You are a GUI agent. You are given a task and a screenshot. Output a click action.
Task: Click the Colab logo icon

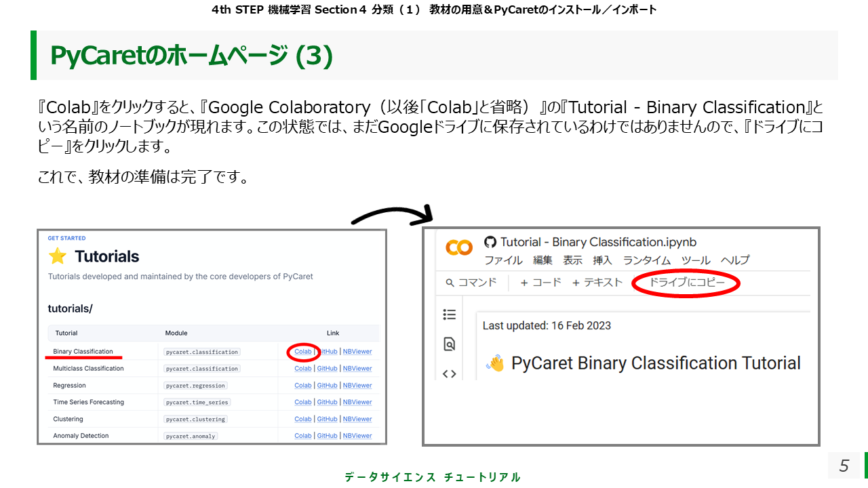point(459,248)
